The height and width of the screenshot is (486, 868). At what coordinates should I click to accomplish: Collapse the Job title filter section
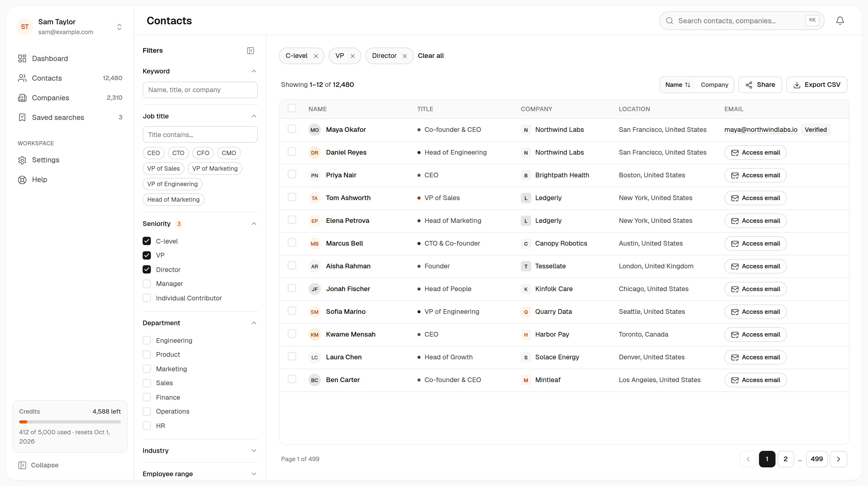coord(254,116)
